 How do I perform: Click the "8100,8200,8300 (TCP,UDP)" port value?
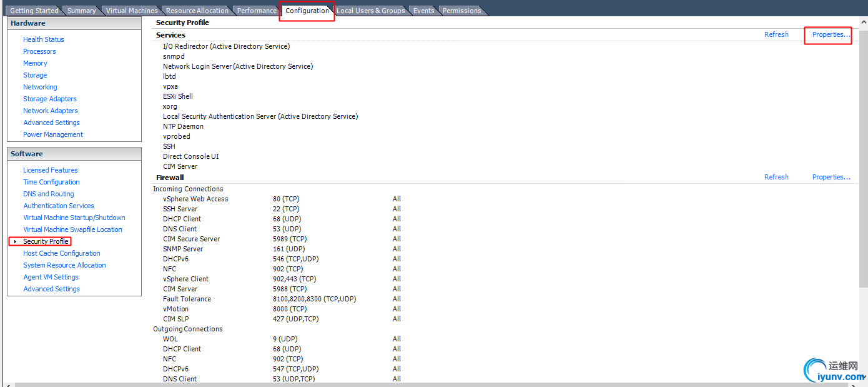[x=314, y=299]
